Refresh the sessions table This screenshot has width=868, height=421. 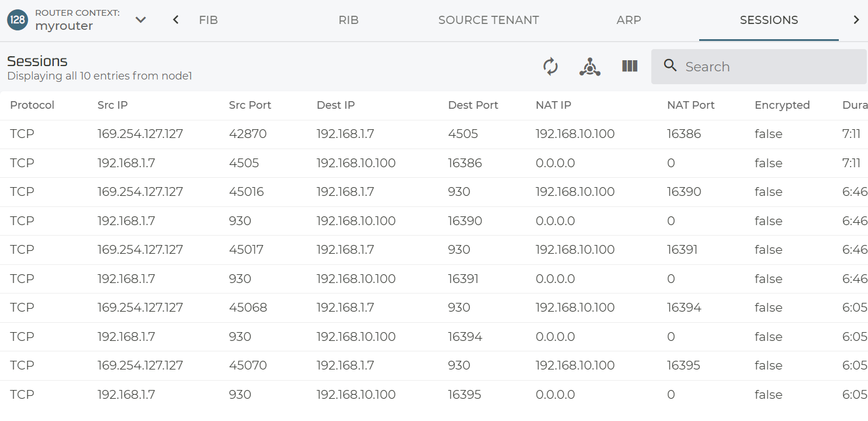(x=550, y=67)
